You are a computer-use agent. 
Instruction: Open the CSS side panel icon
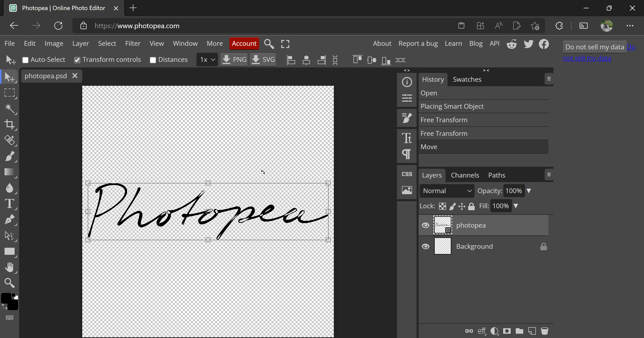coord(407,174)
